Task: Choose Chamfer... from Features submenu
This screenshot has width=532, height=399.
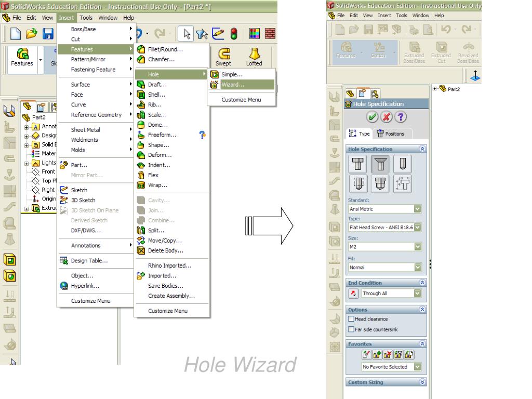Action: coord(172,59)
